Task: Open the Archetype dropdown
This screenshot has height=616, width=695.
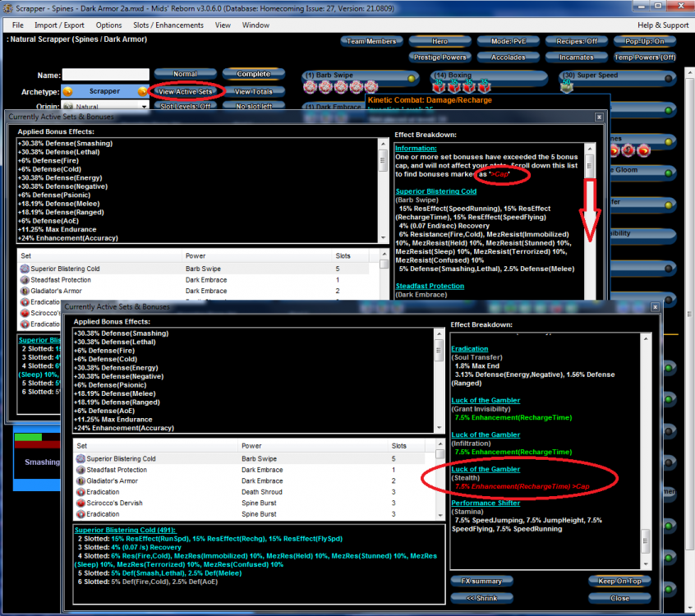Action: coord(104,91)
